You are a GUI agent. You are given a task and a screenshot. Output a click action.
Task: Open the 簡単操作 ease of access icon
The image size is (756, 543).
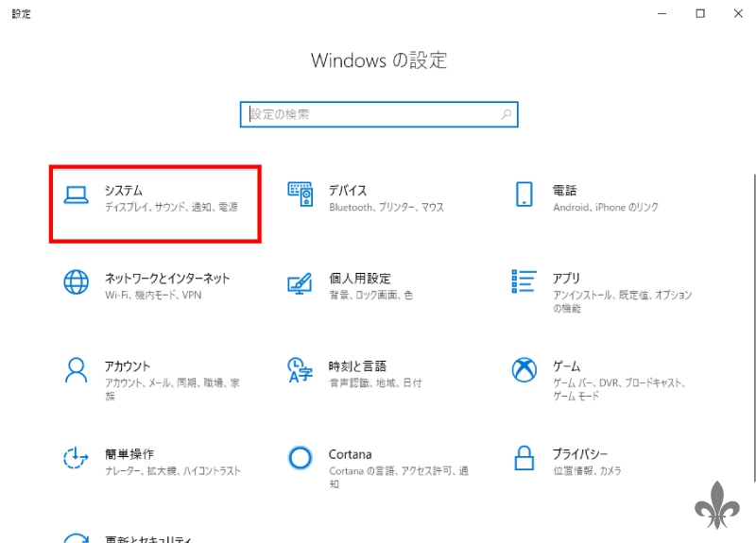pyautogui.click(x=76, y=458)
